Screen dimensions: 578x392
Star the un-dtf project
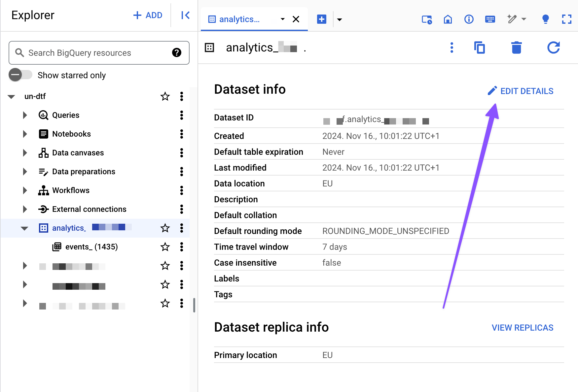click(165, 96)
